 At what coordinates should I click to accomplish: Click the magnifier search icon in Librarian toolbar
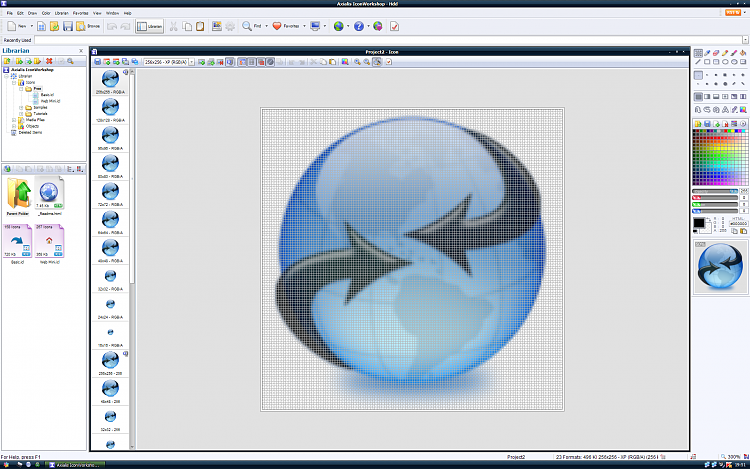[x=70, y=61]
